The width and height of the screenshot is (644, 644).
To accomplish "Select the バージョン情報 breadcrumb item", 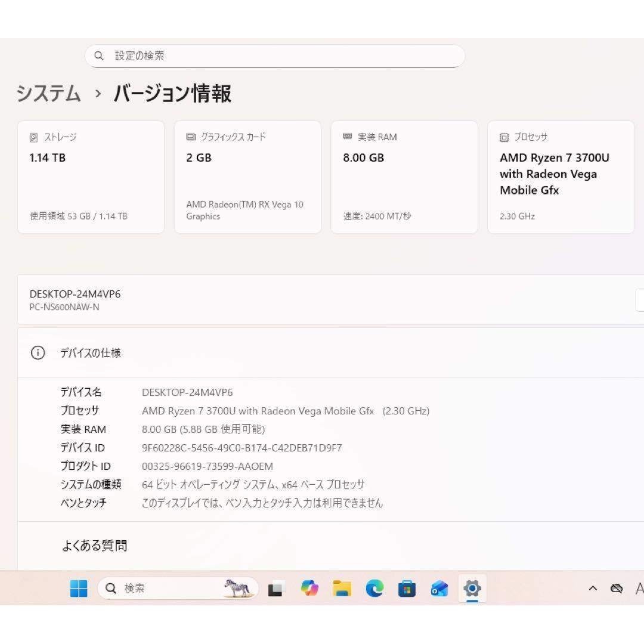I will (x=172, y=94).
